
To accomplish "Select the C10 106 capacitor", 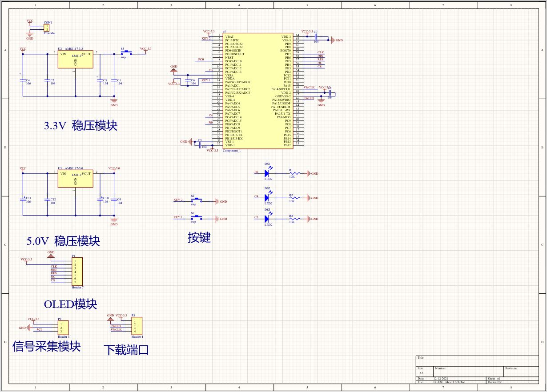I will click(x=100, y=200).
